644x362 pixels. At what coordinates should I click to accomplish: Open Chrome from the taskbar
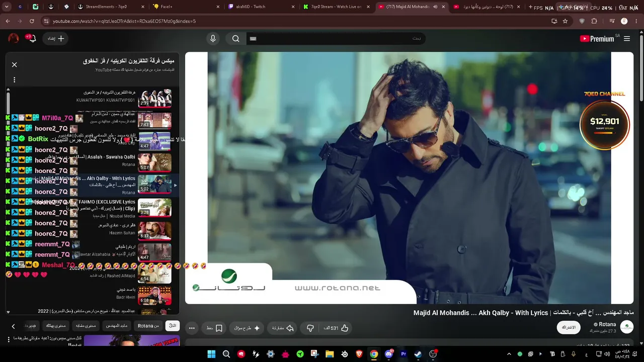pos(374,354)
